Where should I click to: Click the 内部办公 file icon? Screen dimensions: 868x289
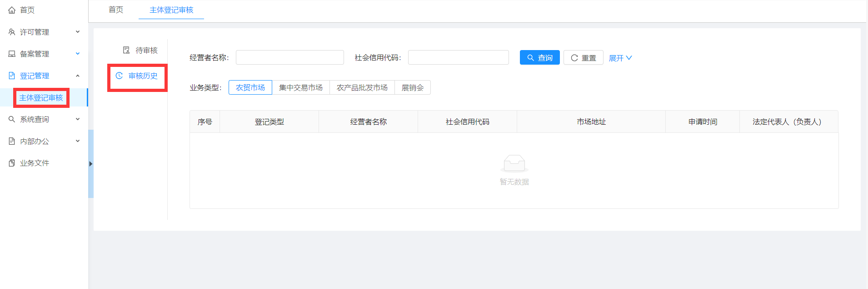click(x=12, y=141)
